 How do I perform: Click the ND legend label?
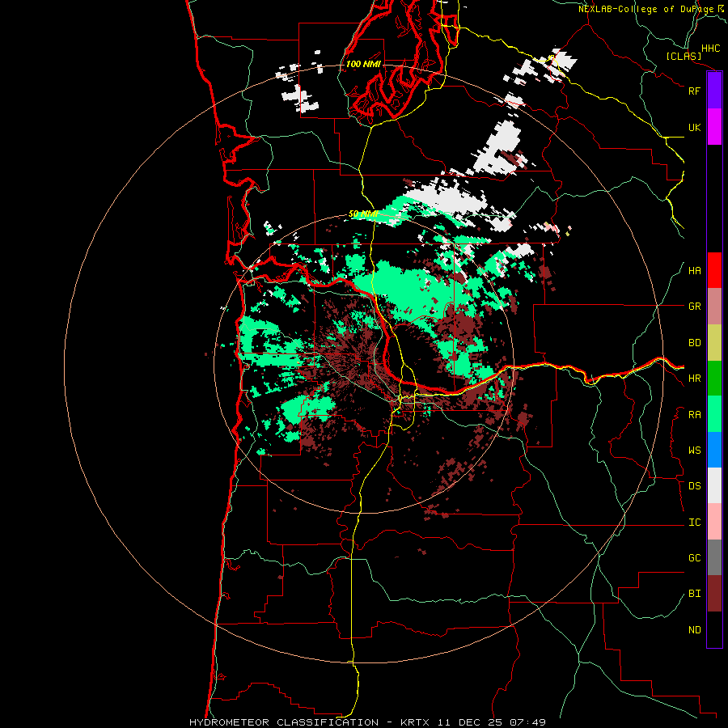[694, 630]
